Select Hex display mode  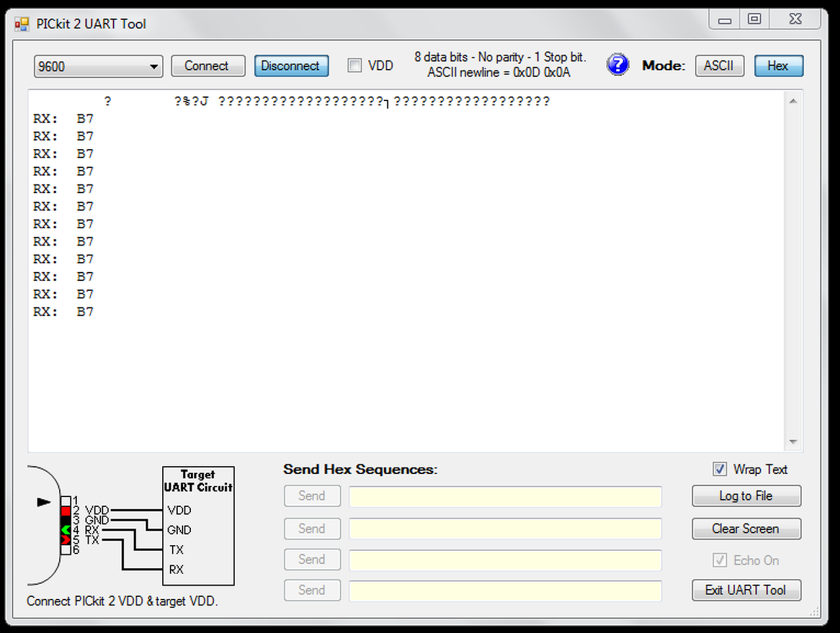pyautogui.click(x=778, y=66)
